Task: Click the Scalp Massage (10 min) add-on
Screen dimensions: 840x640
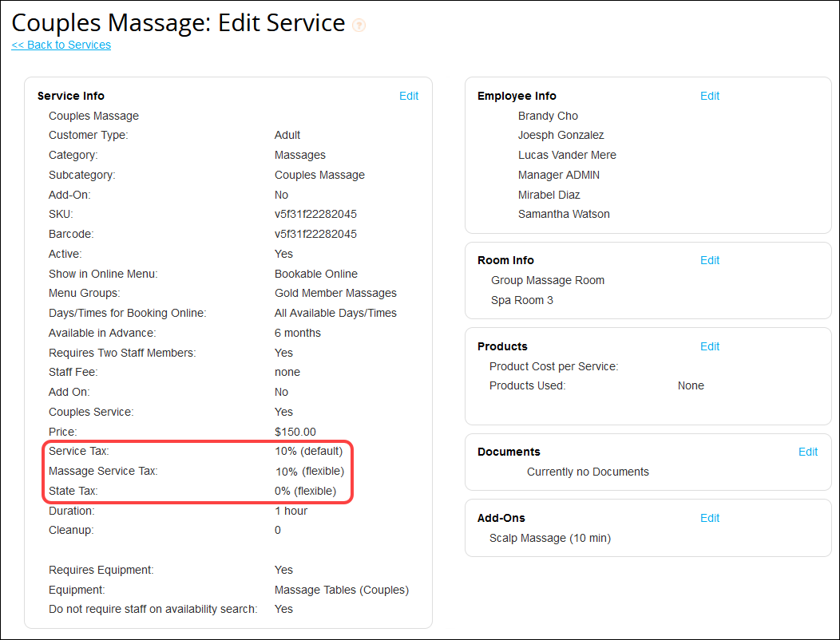Action: pyautogui.click(x=550, y=538)
